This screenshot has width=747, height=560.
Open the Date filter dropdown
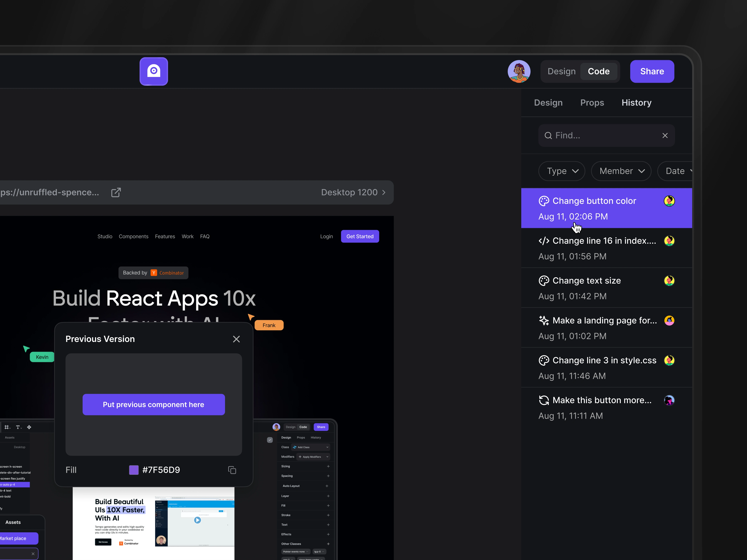point(675,171)
